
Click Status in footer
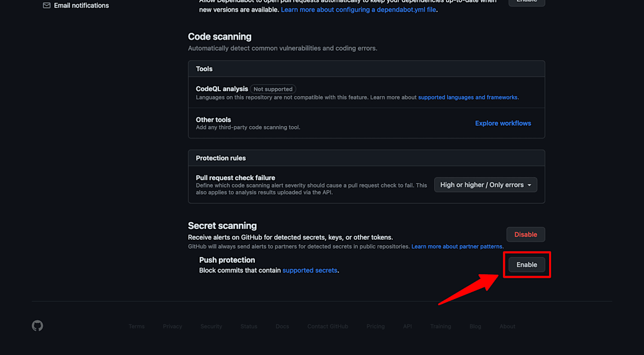click(249, 327)
